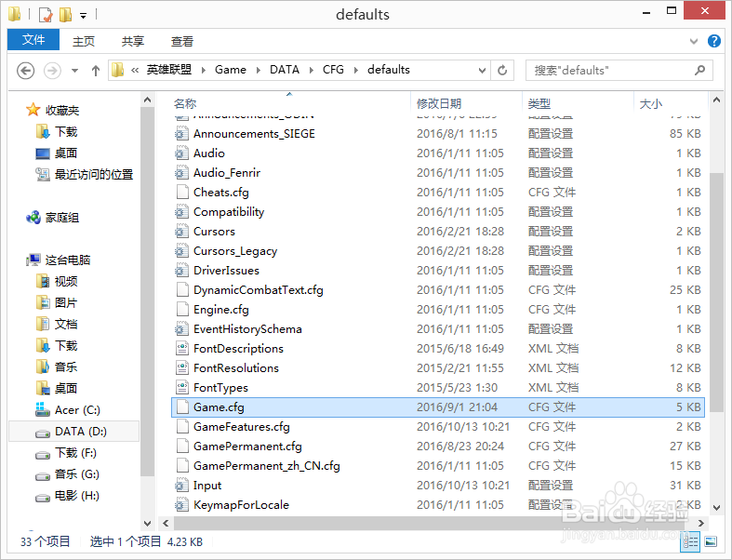
Task: Select Announcements_SIEGE file icon
Action: [182, 134]
